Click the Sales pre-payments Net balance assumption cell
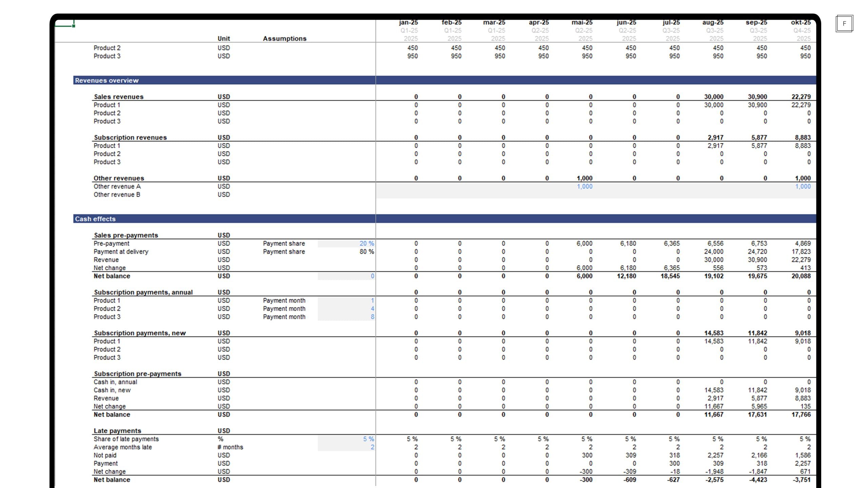This screenshot has height=488, width=868. (346, 276)
